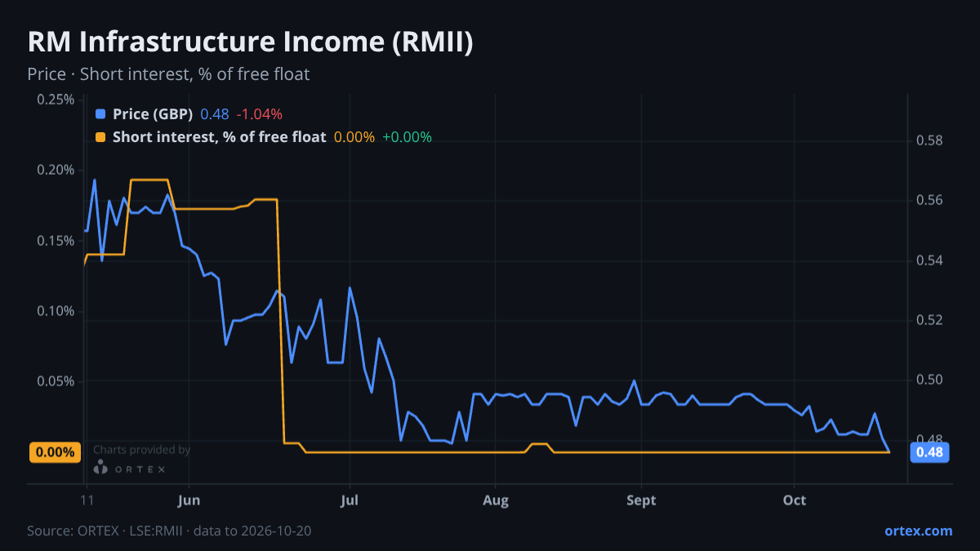This screenshot has height=551, width=980.
Task: Click the orange 0.00% axis badge
Action: 56,452
